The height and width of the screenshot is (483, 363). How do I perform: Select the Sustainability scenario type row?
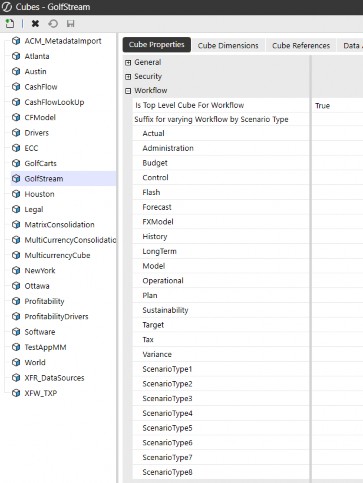(221, 310)
